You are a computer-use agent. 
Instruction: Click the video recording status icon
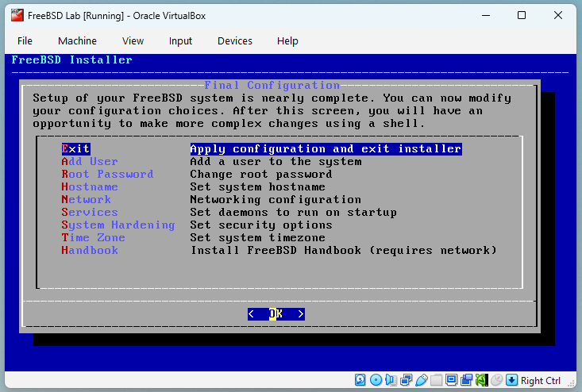click(467, 380)
